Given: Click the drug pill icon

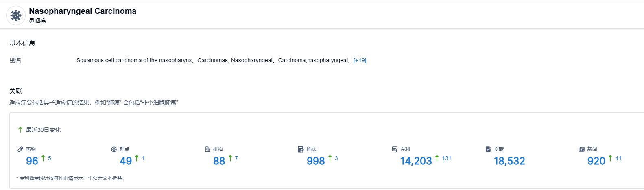Looking at the screenshot, I should pyautogui.click(x=20, y=149).
